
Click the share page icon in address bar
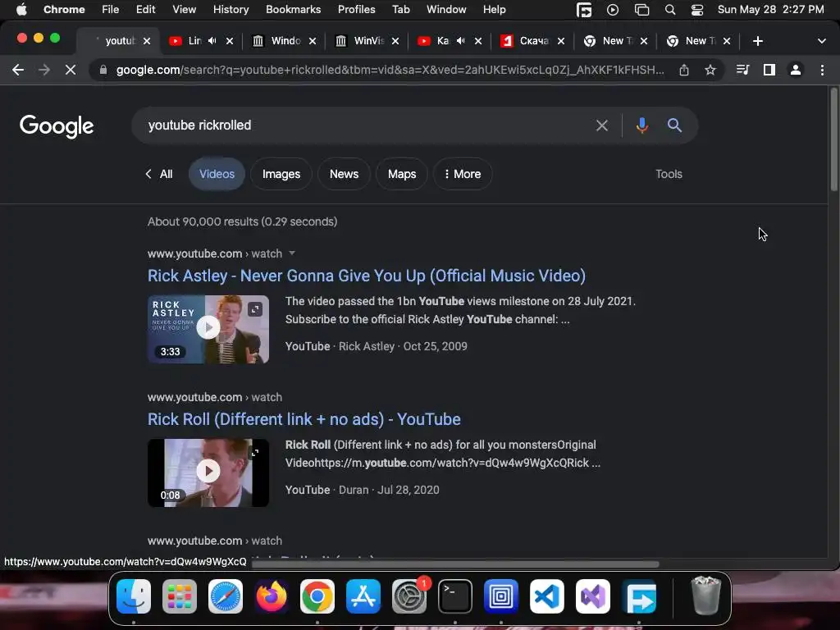tap(684, 71)
